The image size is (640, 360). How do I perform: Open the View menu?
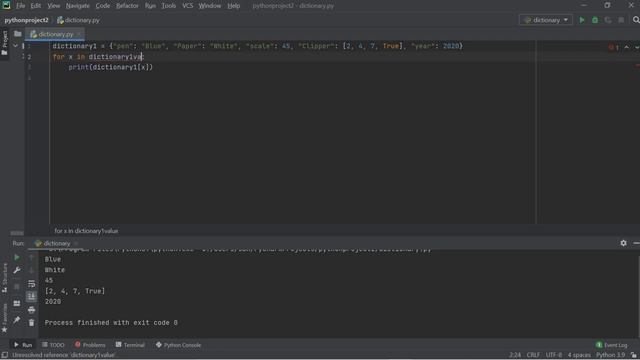53,6
